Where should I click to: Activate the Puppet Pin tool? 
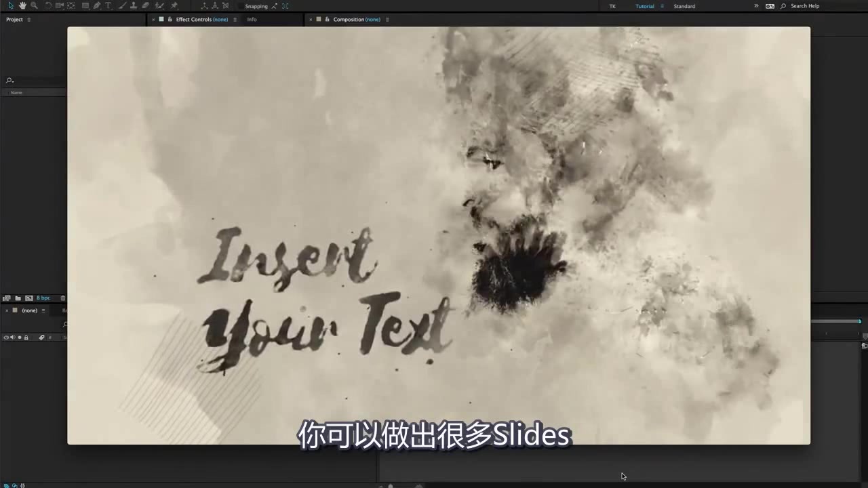coord(174,6)
